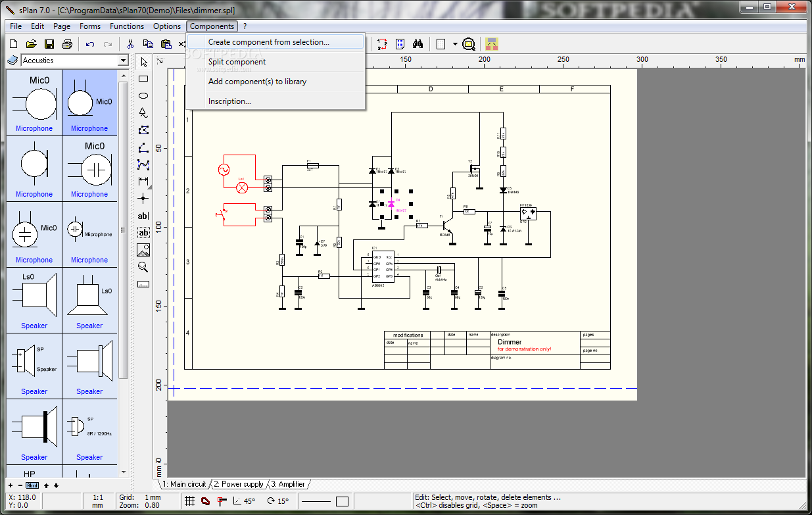Click the binoculars search icon
Screen dimensions: 812x515
pos(418,44)
